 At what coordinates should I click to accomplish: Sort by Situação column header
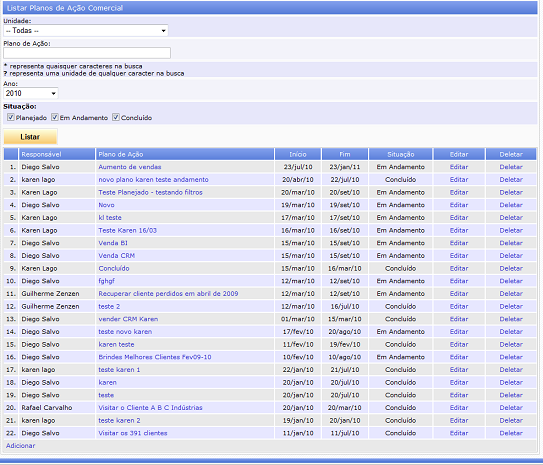pos(401,154)
